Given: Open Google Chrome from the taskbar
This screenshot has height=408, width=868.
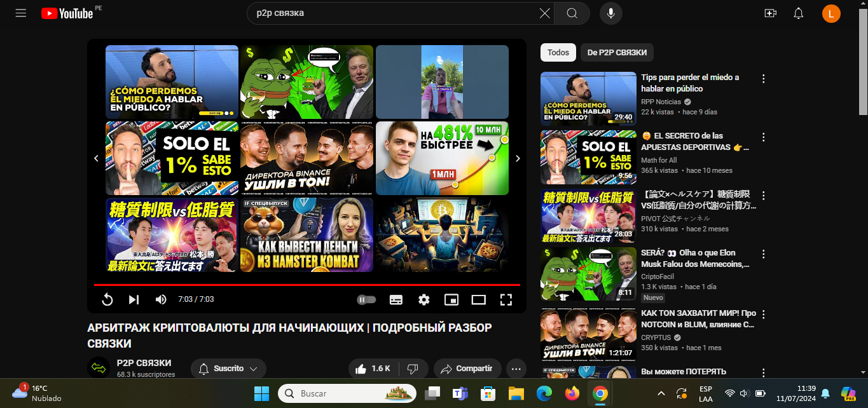Looking at the screenshot, I should (x=600, y=393).
